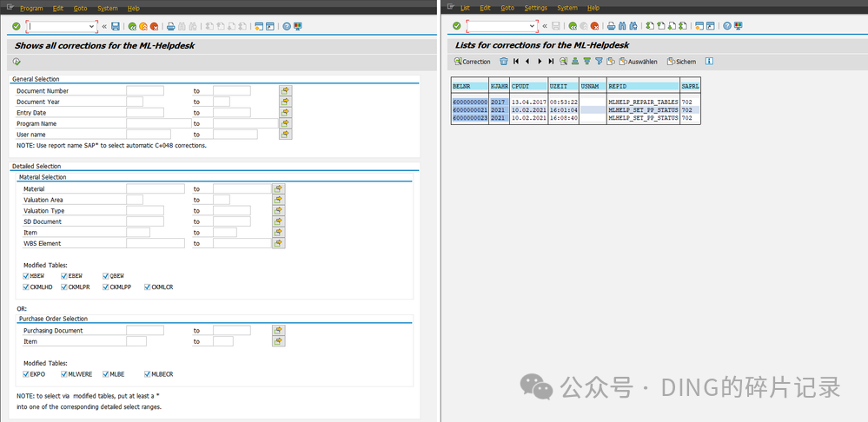868x422 pixels.
Task: Click red Cancel icon in left window
Action: 154,26
